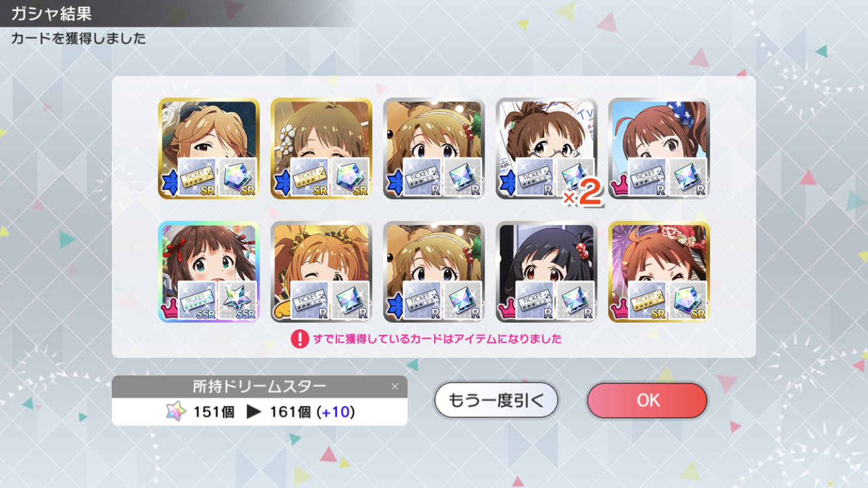
Task: Select the rainbow-framed SSR card thumbnail
Action: coord(209,272)
